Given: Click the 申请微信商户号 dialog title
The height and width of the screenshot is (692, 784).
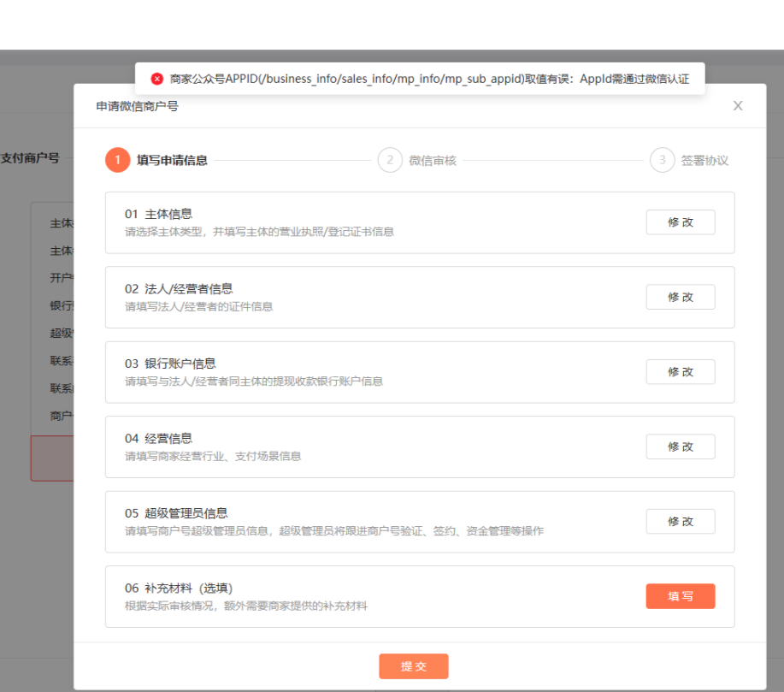Looking at the screenshot, I should point(137,106).
